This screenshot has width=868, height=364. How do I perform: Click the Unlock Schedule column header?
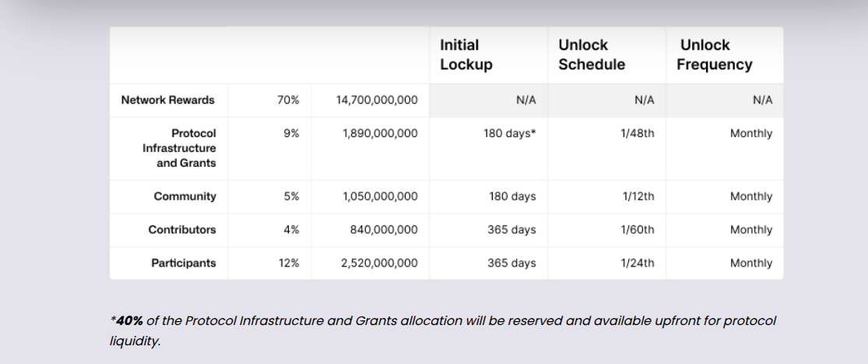(x=592, y=55)
